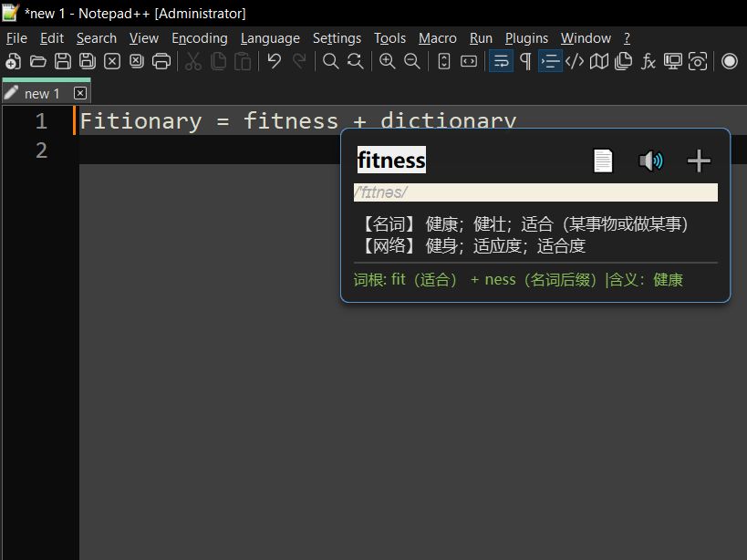Open the Language menu
Screen dimensions: 747x560
point(270,38)
